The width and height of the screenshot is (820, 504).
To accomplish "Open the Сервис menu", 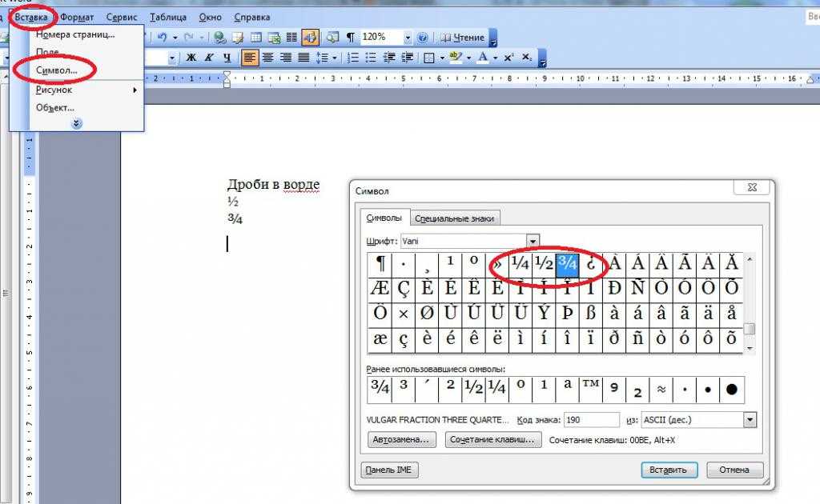I will (x=122, y=18).
